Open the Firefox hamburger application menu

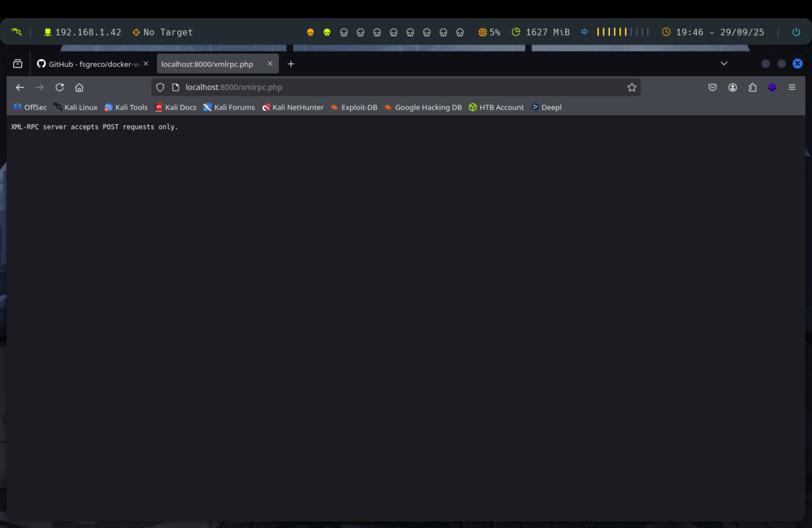click(792, 87)
